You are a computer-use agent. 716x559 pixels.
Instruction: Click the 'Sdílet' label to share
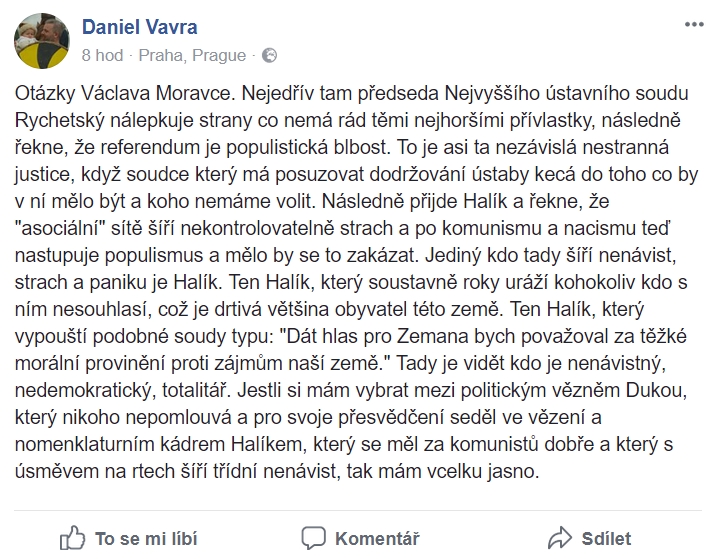pos(606,538)
